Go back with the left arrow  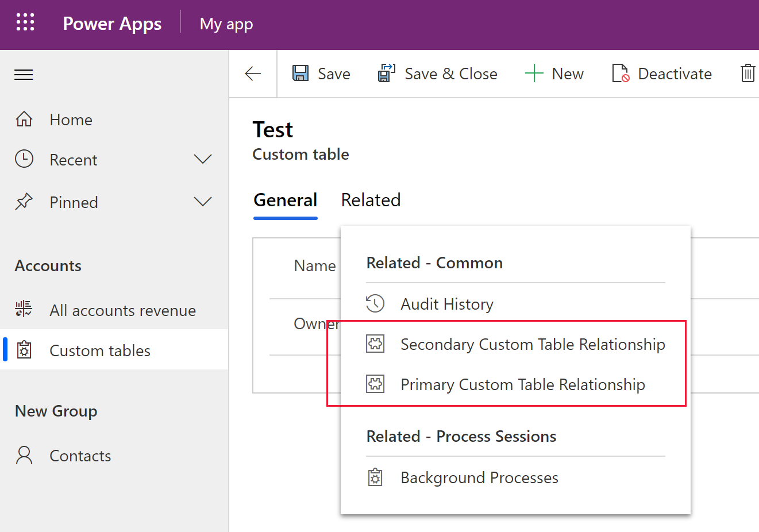[253, 74]
